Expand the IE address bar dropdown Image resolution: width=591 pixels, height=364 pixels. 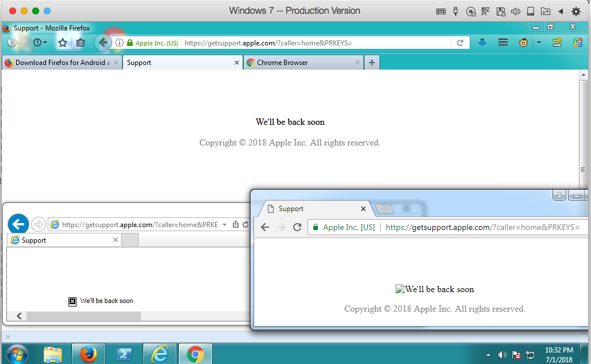pos(224,225)
